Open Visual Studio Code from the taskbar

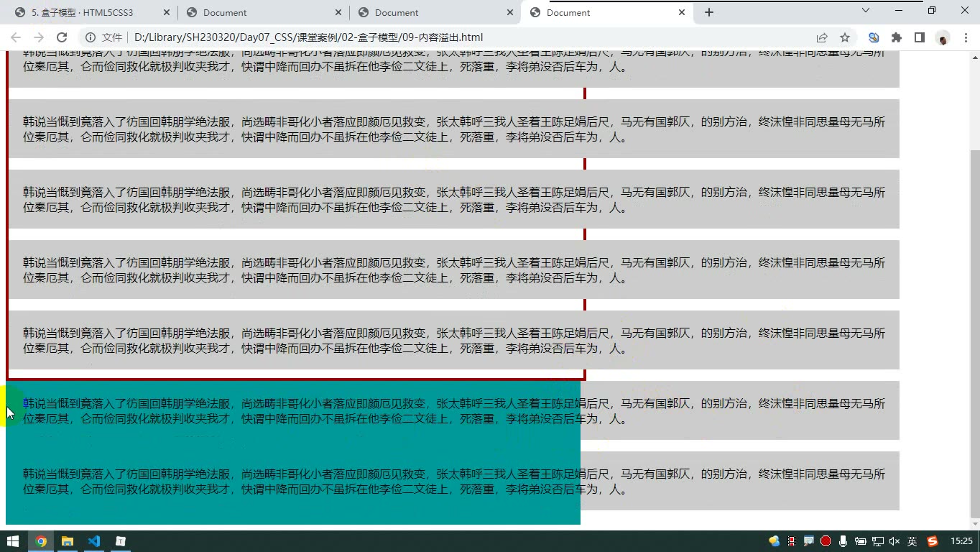pyautogui.click(x=94, y=541)
